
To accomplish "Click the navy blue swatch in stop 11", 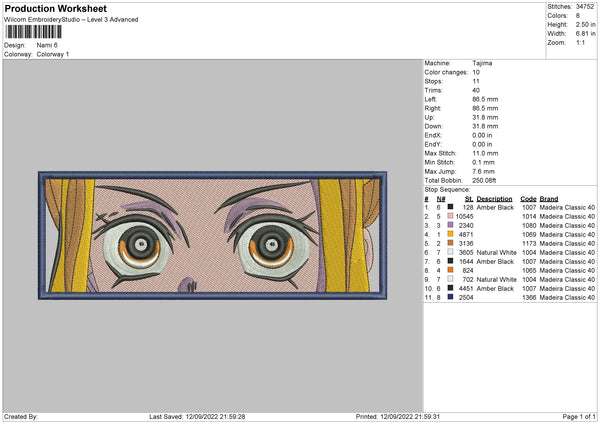I will pos(450,297).
